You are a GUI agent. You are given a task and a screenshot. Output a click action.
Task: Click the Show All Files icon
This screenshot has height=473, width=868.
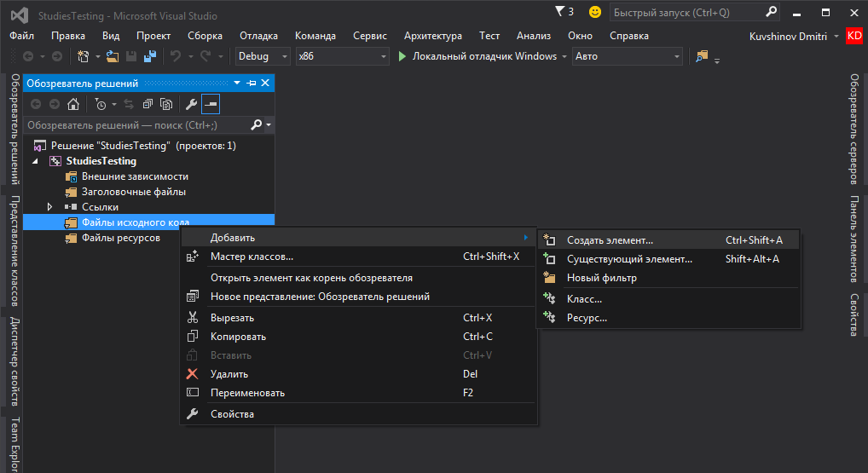[x=166, y=104]
